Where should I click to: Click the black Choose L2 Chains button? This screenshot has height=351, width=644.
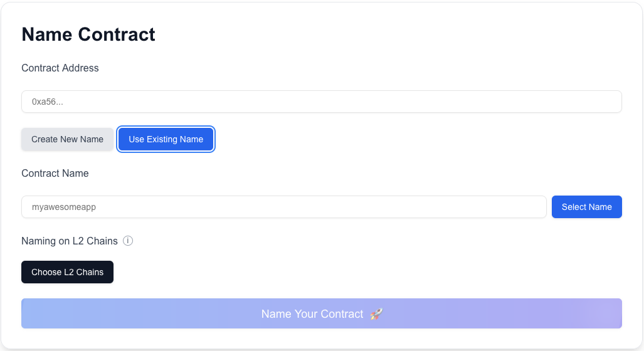67,272
